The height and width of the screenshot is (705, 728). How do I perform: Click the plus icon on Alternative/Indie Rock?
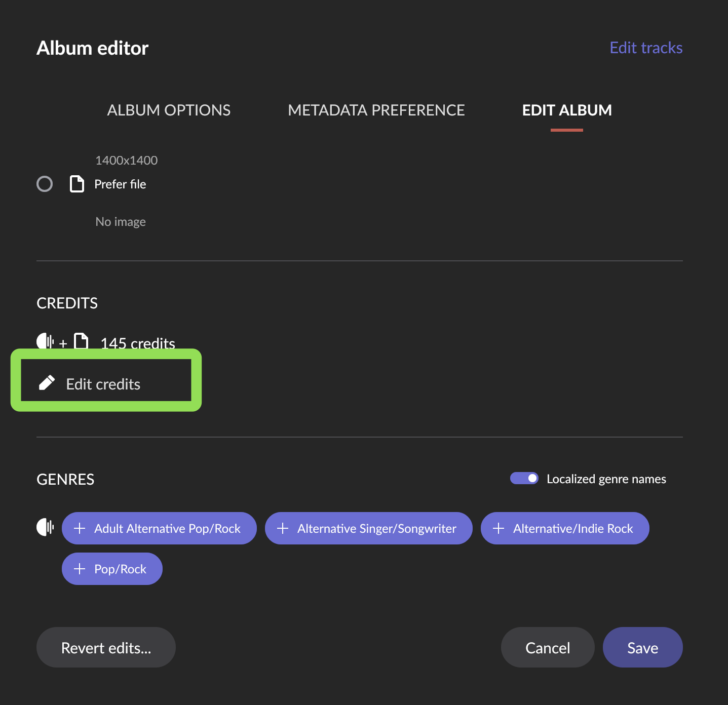[x=499, y=528]
